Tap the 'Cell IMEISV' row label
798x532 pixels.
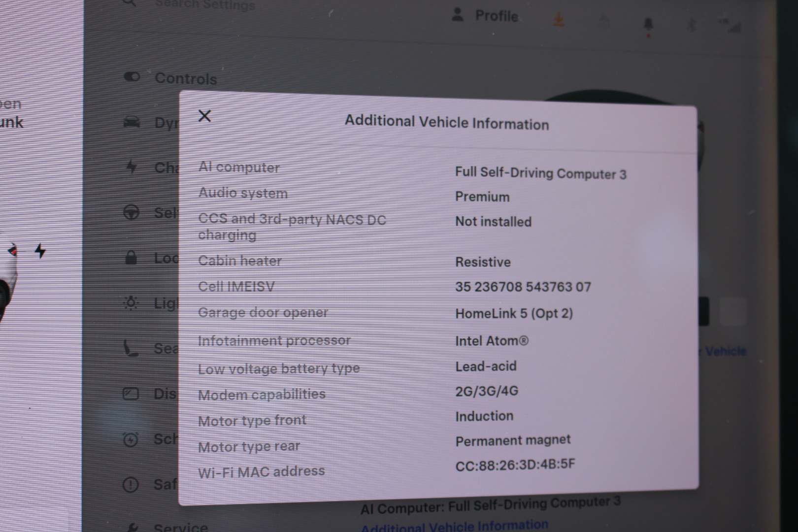pyautogui.click(x=236, y=287)
